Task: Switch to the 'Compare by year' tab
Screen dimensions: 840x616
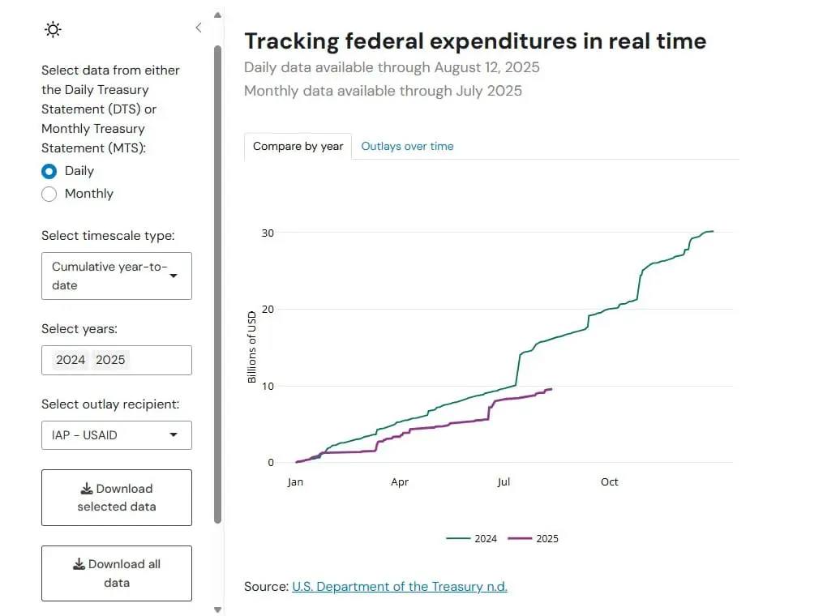Action: point(298,147)
